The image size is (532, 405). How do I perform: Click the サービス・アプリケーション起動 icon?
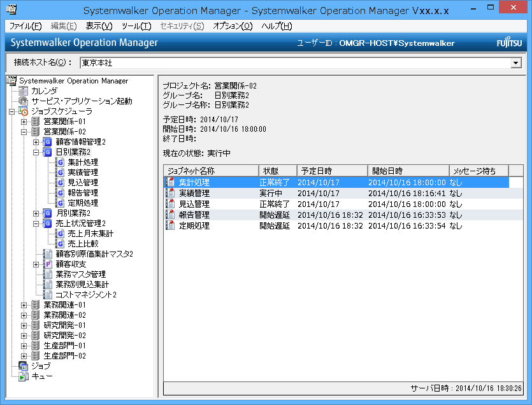point(24,101)
